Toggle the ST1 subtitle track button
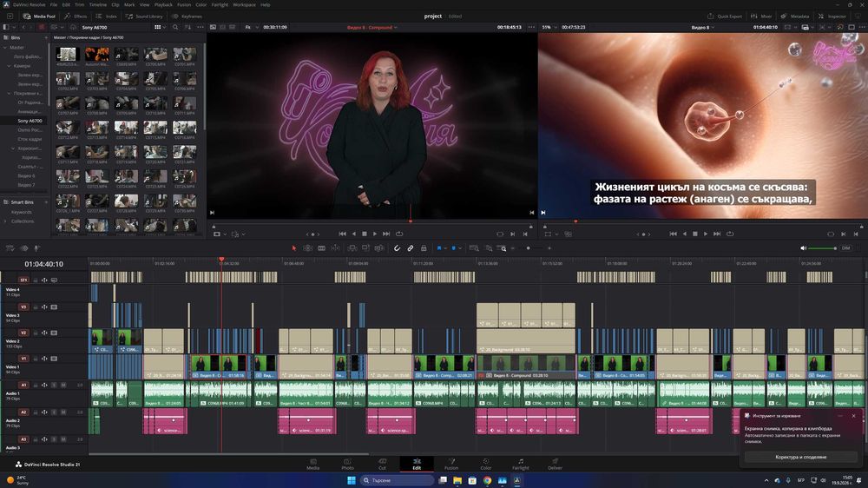Image resolution: width=868 pixels, height=488 pixels. click(23, 280)
